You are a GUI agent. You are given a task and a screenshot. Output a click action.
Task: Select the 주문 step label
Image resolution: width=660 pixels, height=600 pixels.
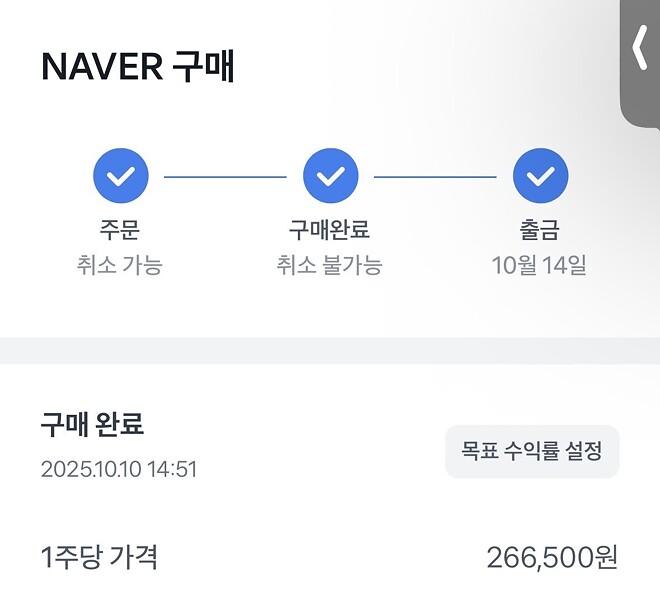pyautogui.click(x=120, y=230)
